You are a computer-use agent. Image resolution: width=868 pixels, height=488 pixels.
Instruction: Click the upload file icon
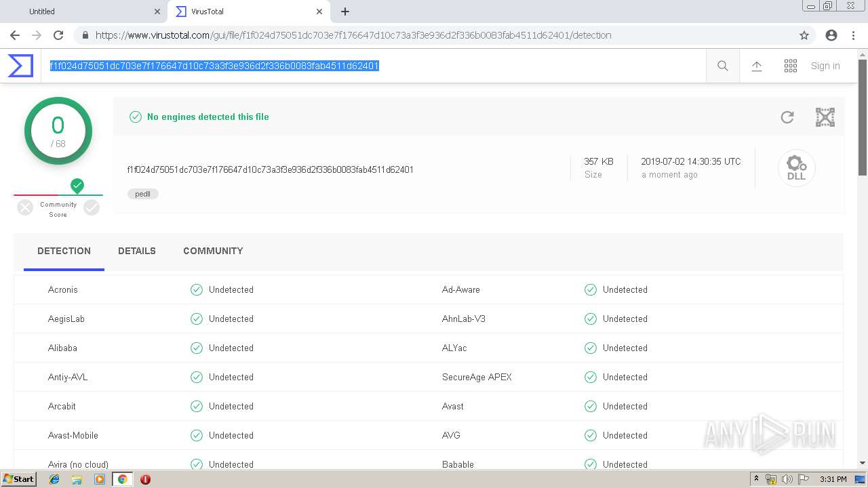point(757,66)
